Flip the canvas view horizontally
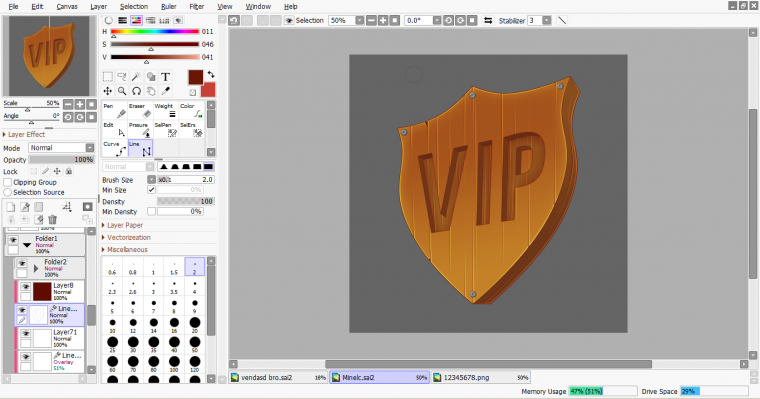Screen dimensions: 760x399 pos(488,20)
